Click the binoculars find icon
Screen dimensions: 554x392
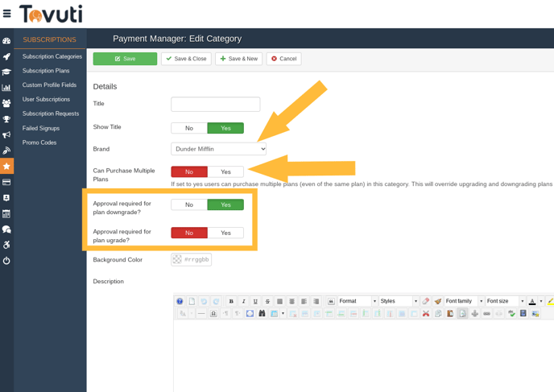262,313
